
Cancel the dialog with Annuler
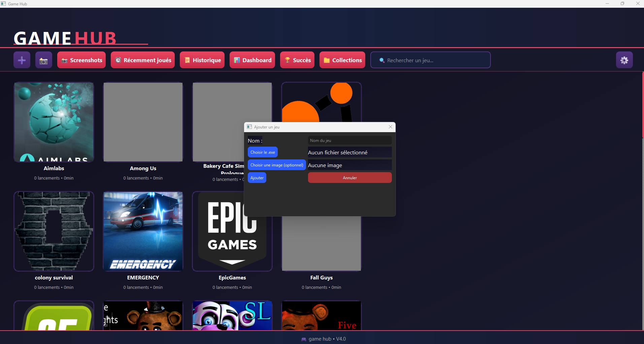point(350,178)
